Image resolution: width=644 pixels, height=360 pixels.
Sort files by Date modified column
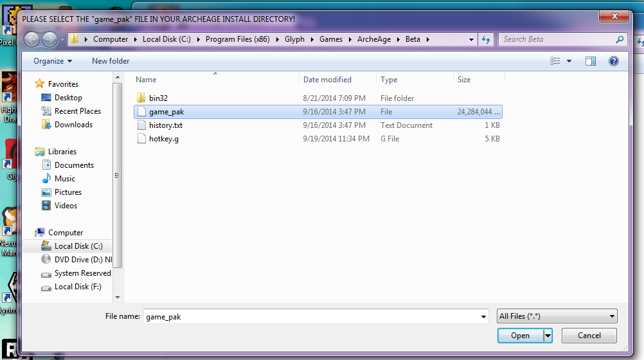[x=327, y=80]
